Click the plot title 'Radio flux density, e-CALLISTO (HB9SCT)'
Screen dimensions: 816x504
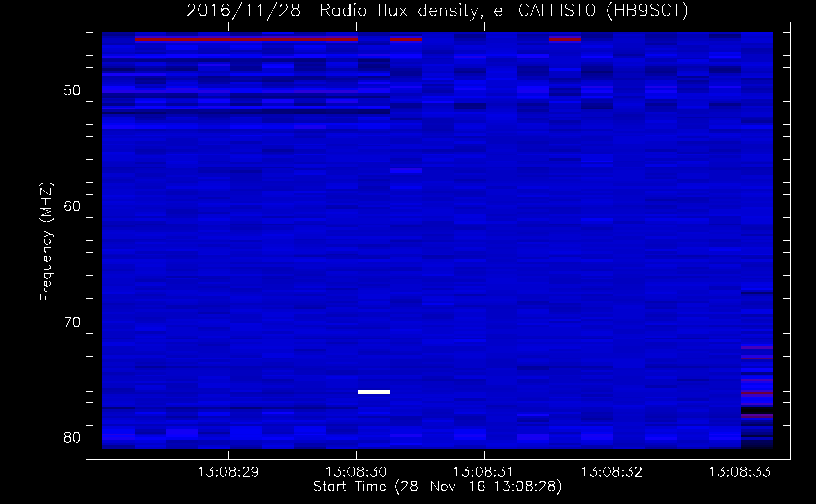(x=504, y=10)
